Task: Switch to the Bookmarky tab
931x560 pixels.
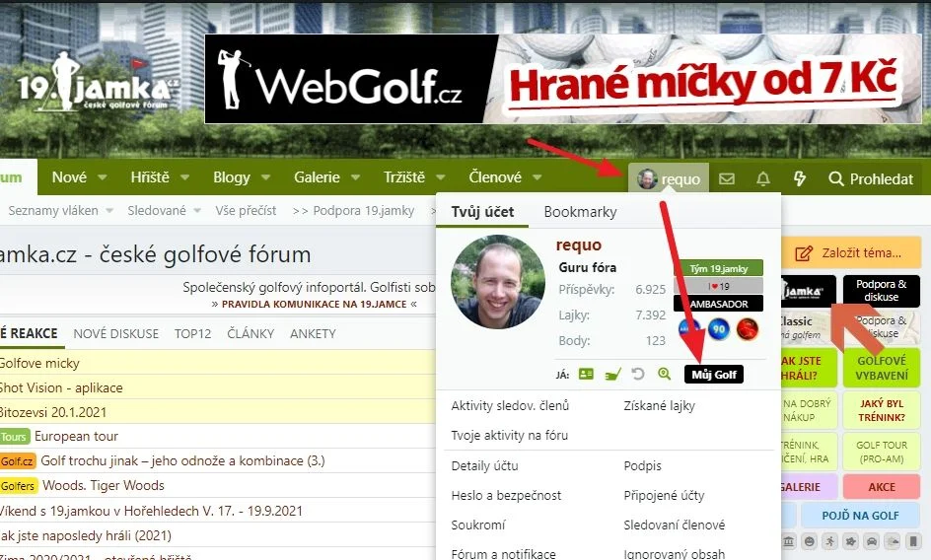Action: [580, 212]
